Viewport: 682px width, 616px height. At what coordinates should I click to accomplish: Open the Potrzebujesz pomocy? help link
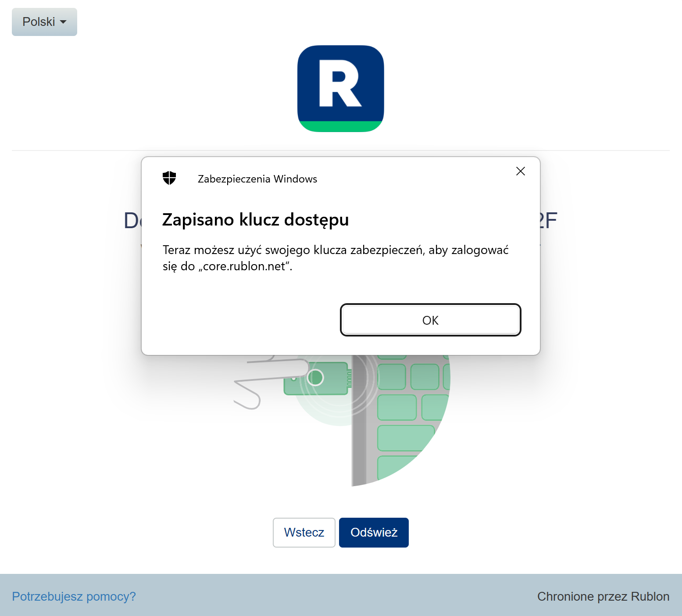(74, 596)
